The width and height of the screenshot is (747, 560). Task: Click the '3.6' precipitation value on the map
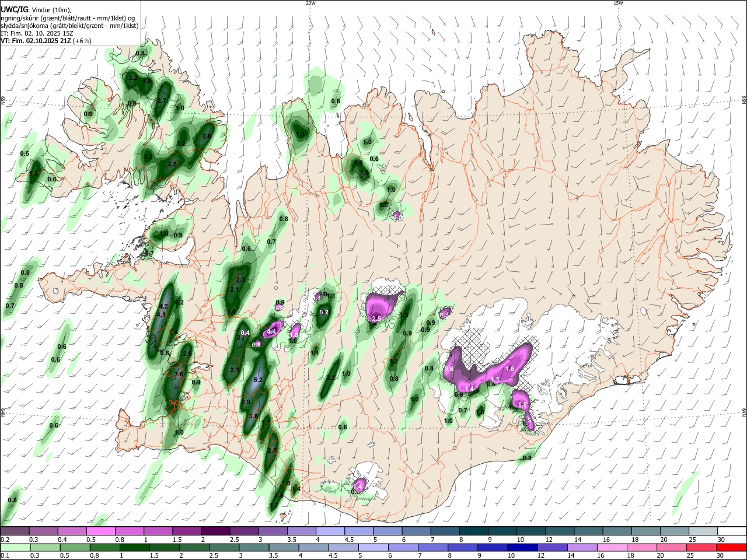[179, 374]
